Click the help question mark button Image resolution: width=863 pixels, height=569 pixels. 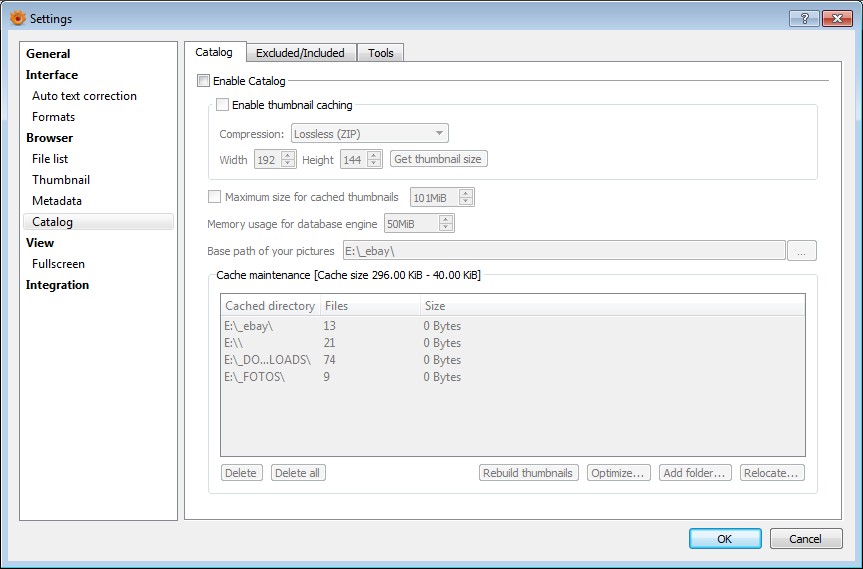(x=804, y=19)
